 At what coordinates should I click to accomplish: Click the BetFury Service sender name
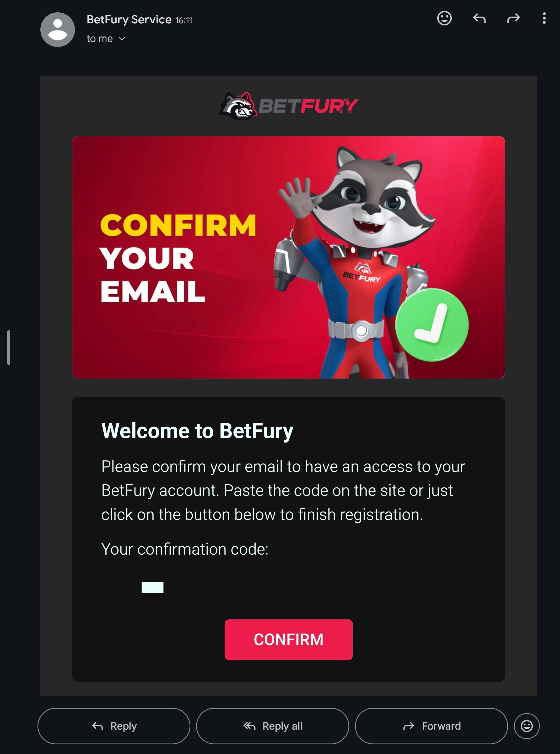(x=129, y=20)
